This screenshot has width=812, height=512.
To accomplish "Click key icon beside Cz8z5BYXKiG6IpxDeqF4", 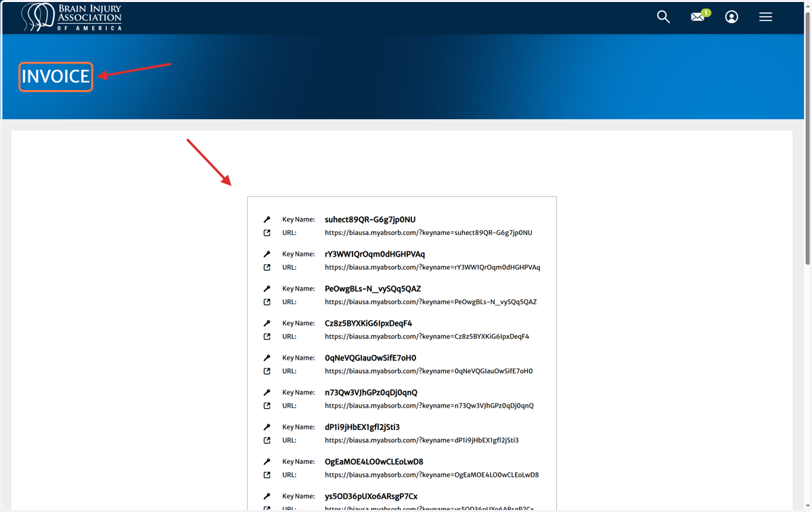I will pos(267,323).
